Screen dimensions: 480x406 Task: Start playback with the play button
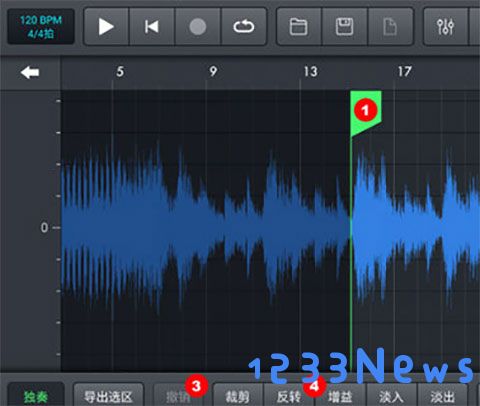pos(106,27)
